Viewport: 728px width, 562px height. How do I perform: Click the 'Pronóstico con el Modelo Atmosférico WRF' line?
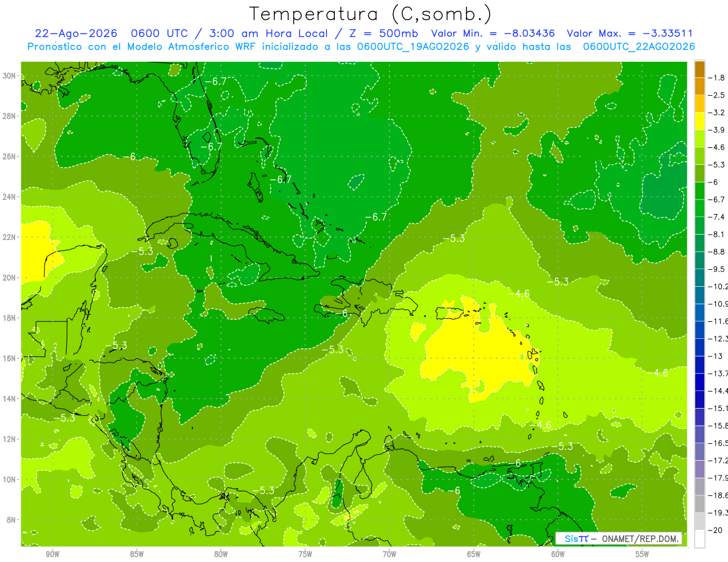coord(362,47)
